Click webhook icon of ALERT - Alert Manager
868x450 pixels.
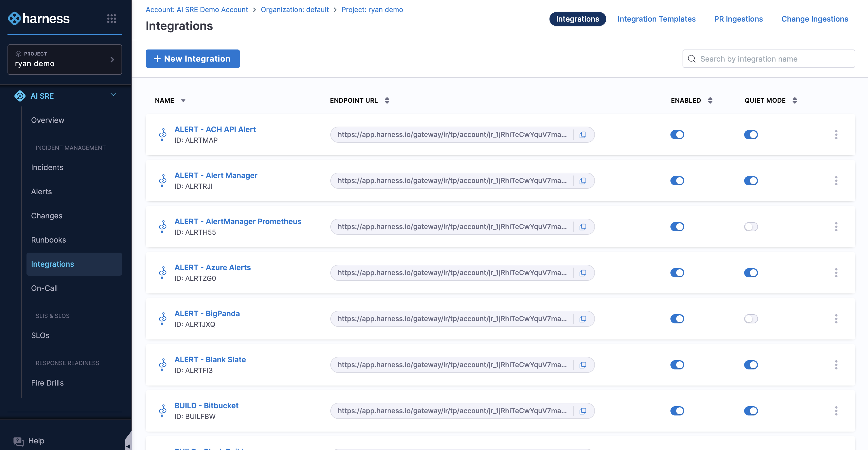tap(163, 181)
